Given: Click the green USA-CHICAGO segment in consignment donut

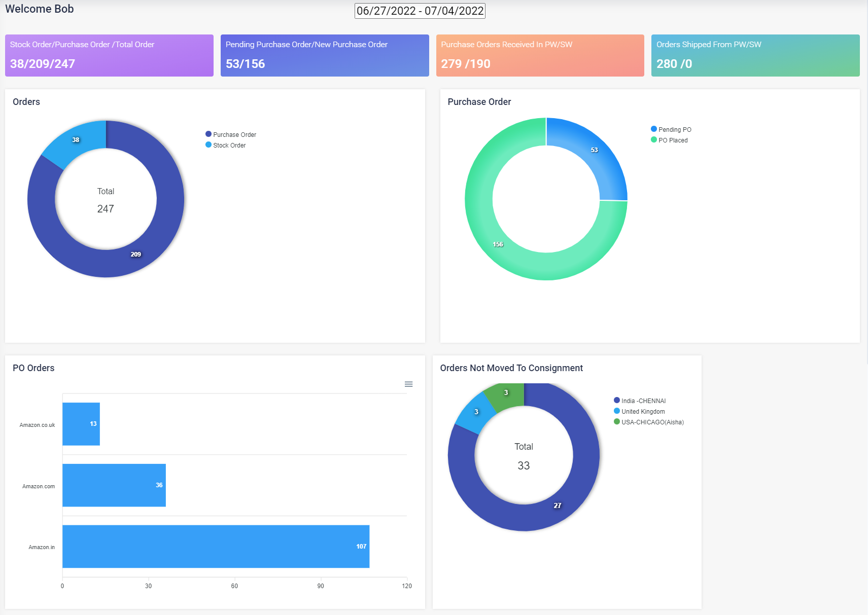Looking at the screenshot, I should pos(506,393).
